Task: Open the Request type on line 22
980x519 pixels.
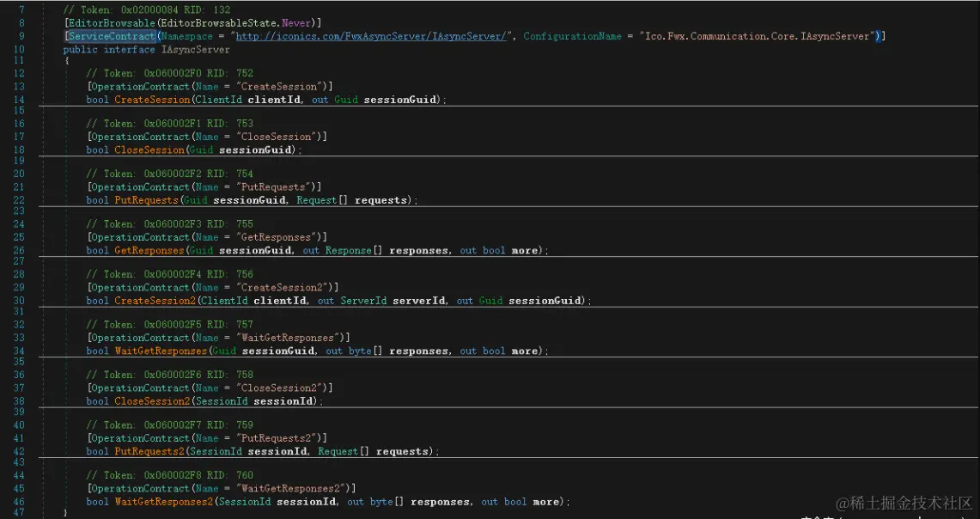Action: (318, 200)
